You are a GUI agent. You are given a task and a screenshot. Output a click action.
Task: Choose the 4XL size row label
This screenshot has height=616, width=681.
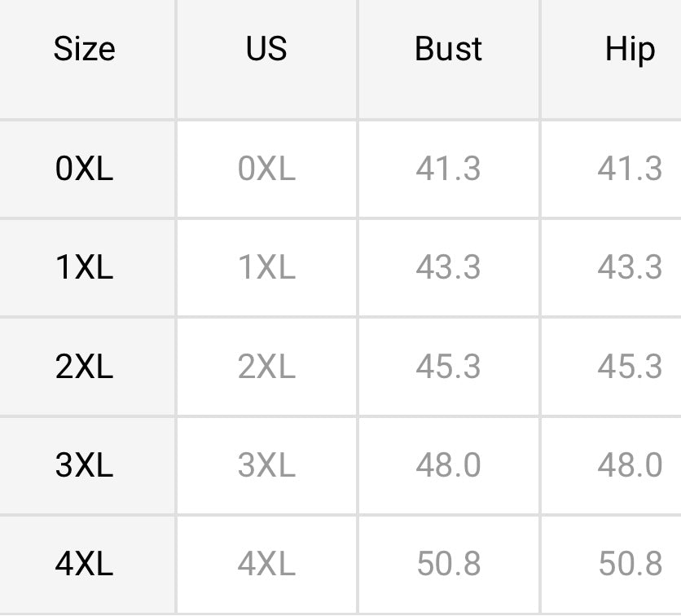click(x=85, y=565)
